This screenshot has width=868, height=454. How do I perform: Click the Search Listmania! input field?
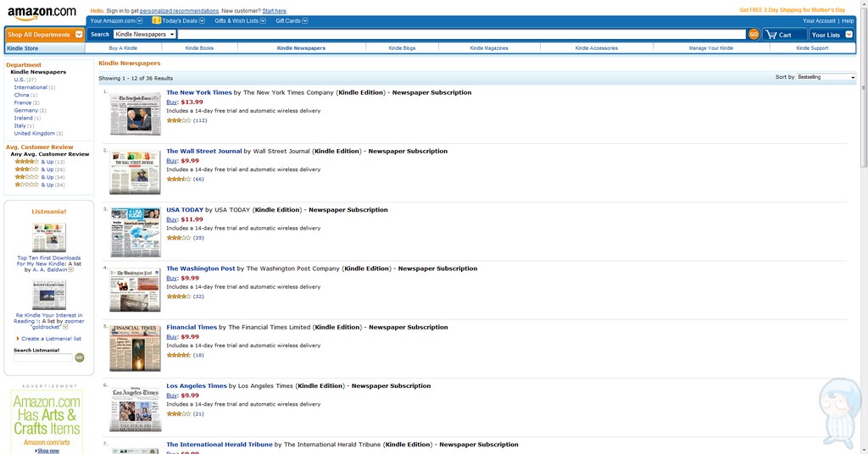pos(43,357)
